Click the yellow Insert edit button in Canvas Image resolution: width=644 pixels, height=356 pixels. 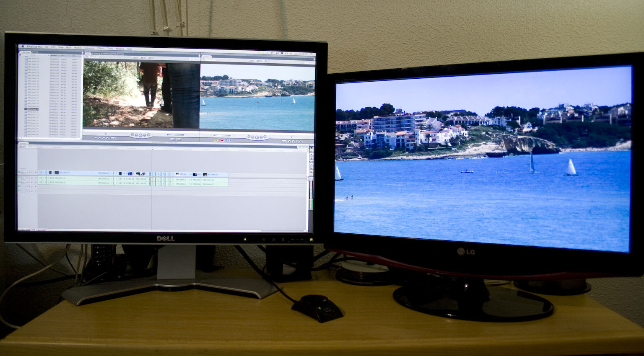pyautogui.click(x=216, y=140)
